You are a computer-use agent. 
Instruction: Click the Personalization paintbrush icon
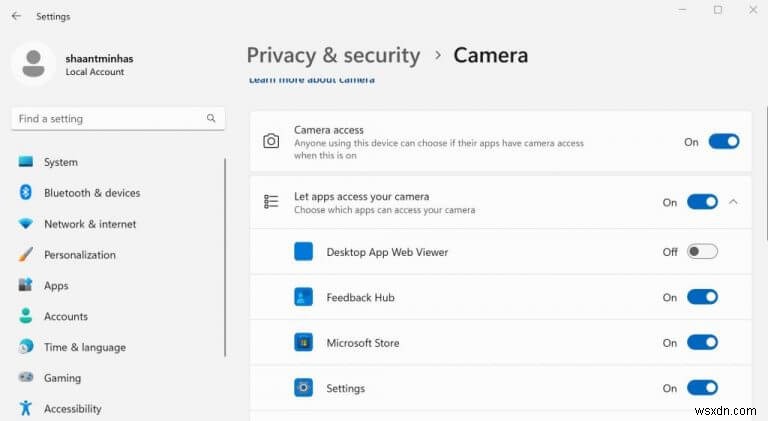25,255
